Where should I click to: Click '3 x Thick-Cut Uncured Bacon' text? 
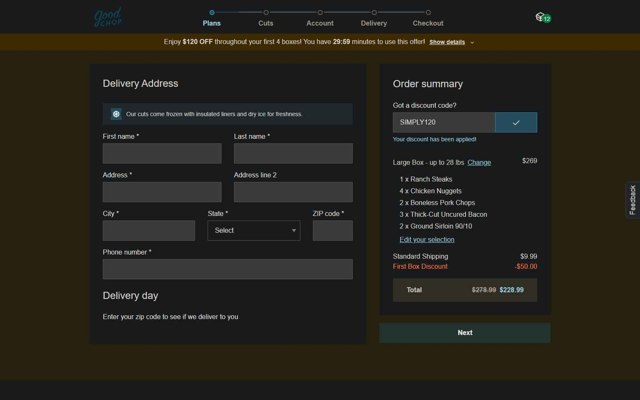[443, 215]
